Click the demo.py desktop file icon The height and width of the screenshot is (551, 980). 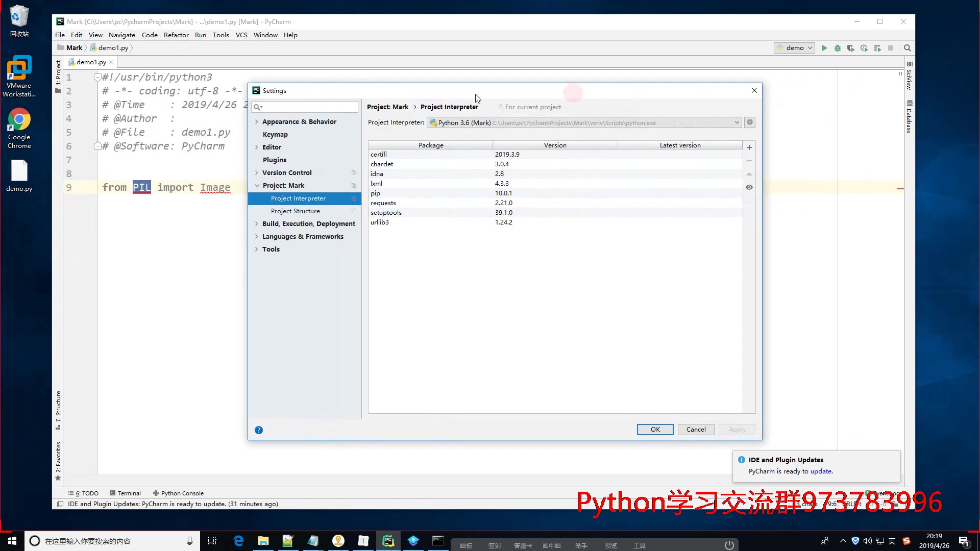[x=19, y=176]
